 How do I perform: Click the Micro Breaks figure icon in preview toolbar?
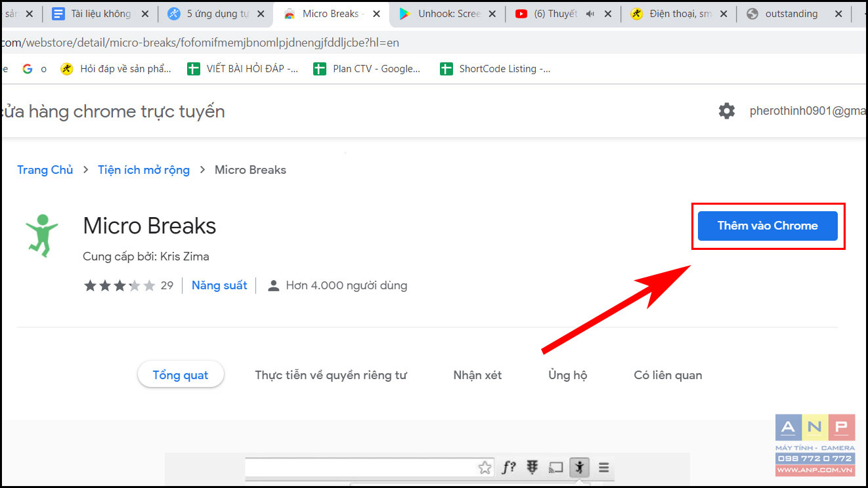point(580,468)
